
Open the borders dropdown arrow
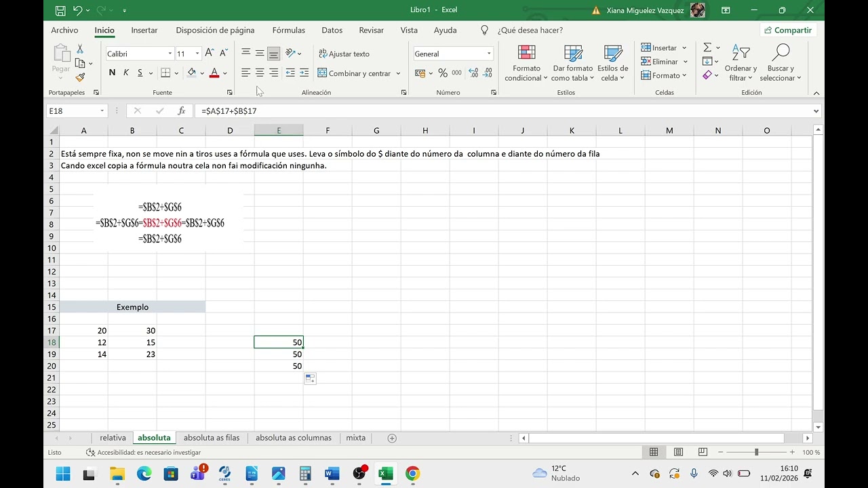(177, 73)
